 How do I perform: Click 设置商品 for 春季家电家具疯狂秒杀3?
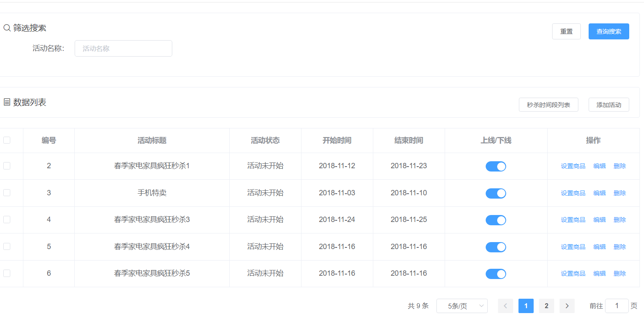pyautogui.click(x=573, y=220)
